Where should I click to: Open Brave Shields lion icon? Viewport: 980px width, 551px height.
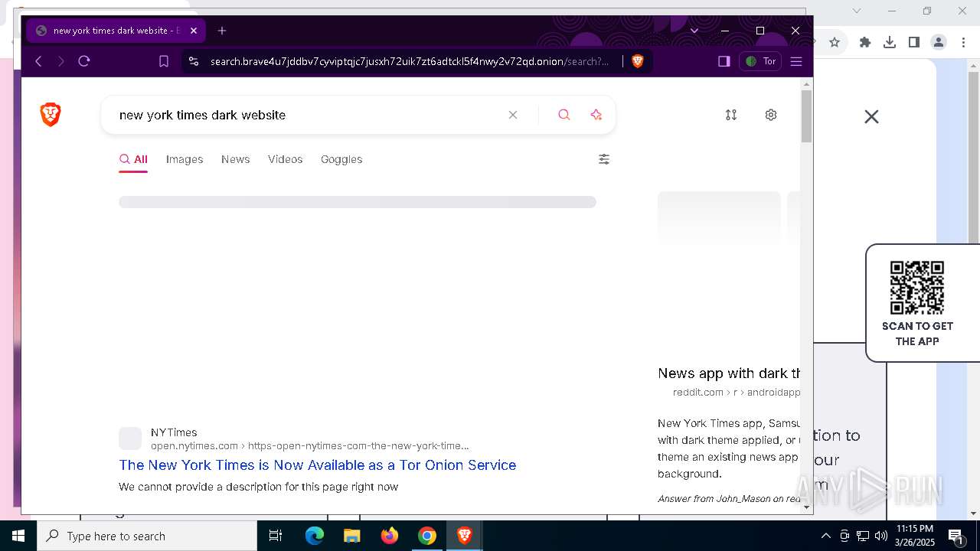pos(638,61)
